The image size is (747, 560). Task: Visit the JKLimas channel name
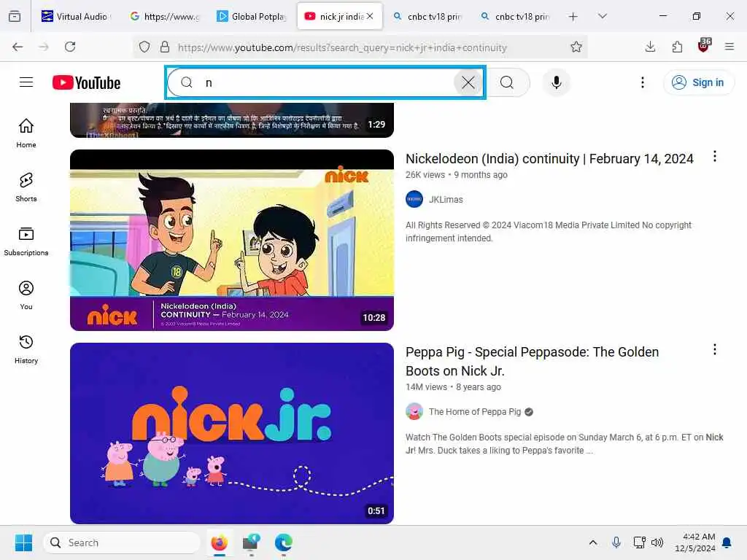(x=446, y=200)
